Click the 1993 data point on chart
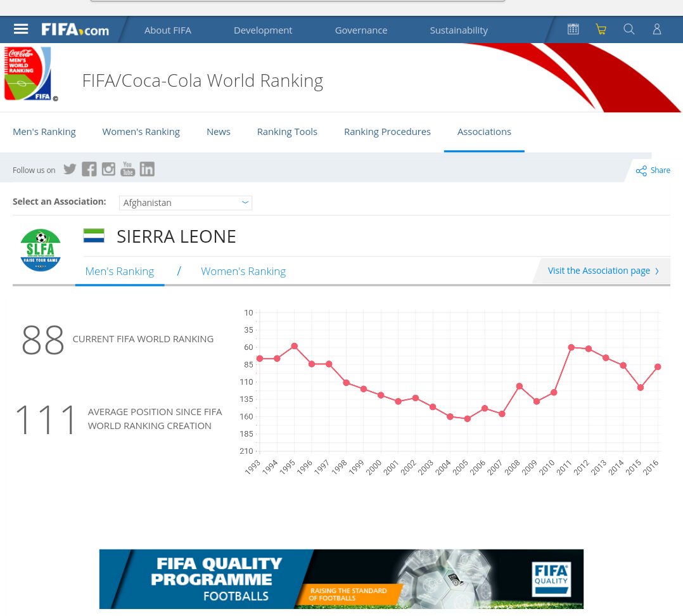The height and width of the screenshot is (616, 683). point(260,359)
